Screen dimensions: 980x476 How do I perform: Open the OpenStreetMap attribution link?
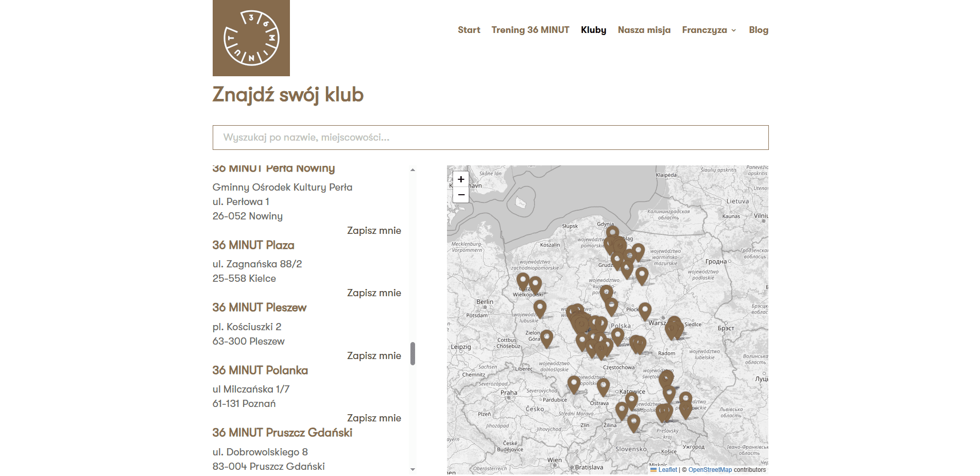710,470
